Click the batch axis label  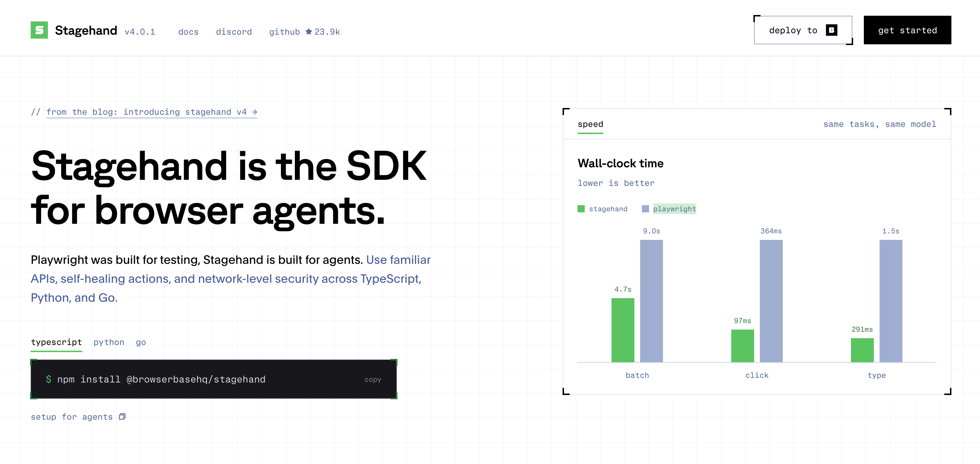click(x=637, y=375)
